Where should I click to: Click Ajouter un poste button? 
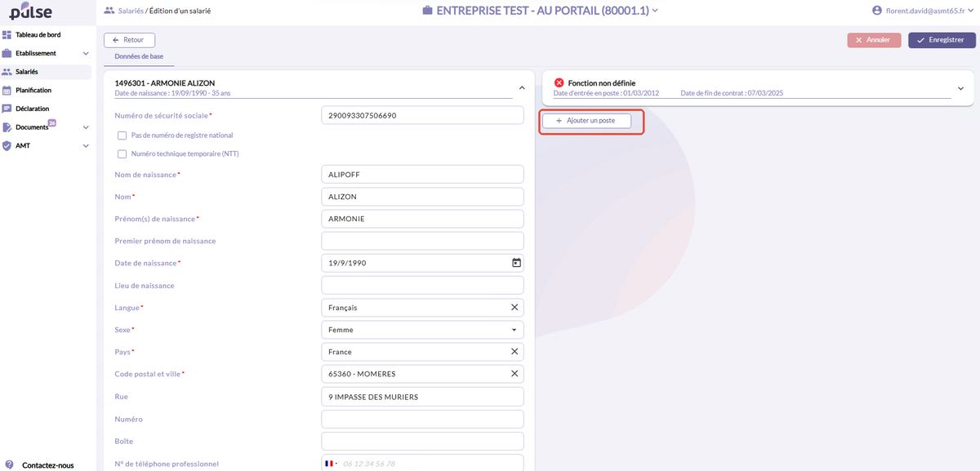[586, 121]
